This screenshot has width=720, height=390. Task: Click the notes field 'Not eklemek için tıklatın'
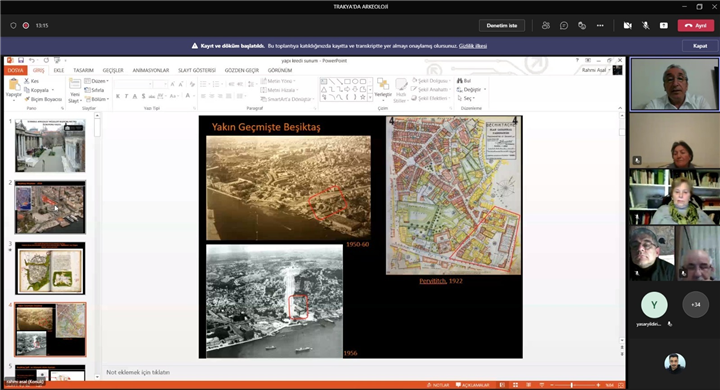pyautogui.click(x=138, y=372)
